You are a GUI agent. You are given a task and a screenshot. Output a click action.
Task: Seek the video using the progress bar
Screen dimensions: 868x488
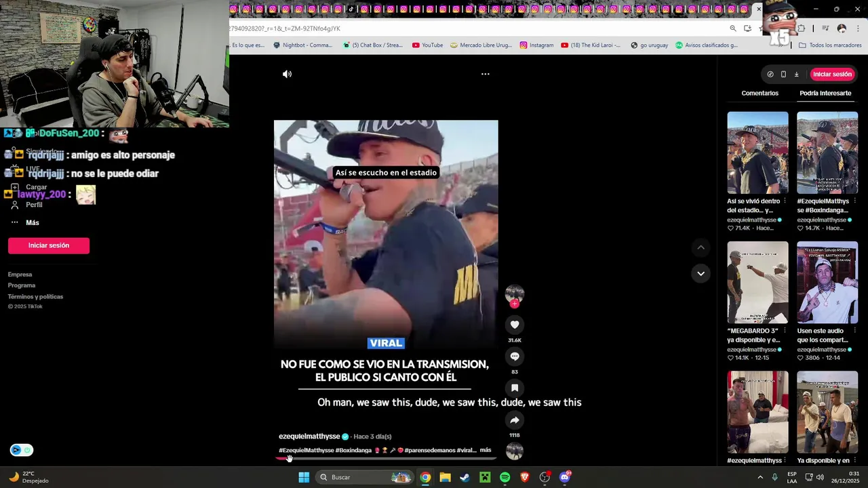pos(386,459)
